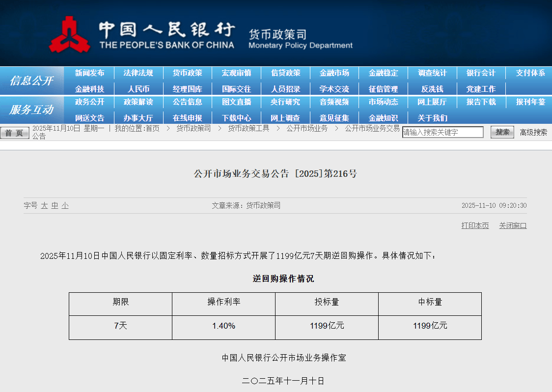Click 打印本页 to print this page
This screenshot has height=392, width=552.
tap(475, 225)
